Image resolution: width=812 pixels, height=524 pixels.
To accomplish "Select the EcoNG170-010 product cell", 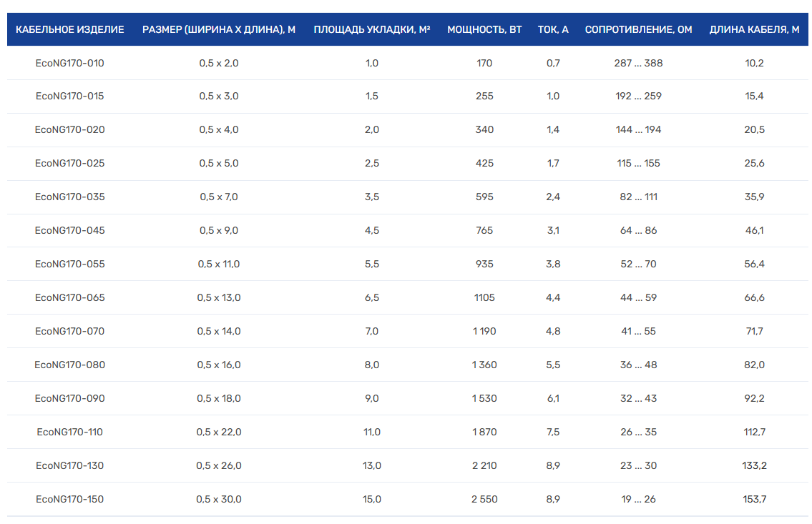I will [69, 63].
